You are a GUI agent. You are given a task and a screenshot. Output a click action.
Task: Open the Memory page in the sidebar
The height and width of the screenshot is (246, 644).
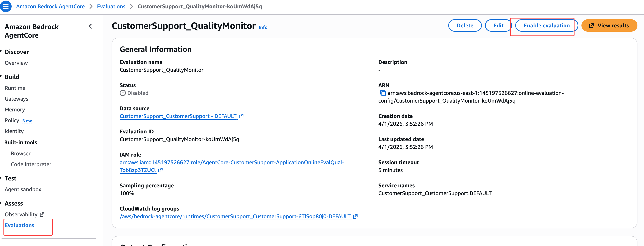click(x=15, y=110)
